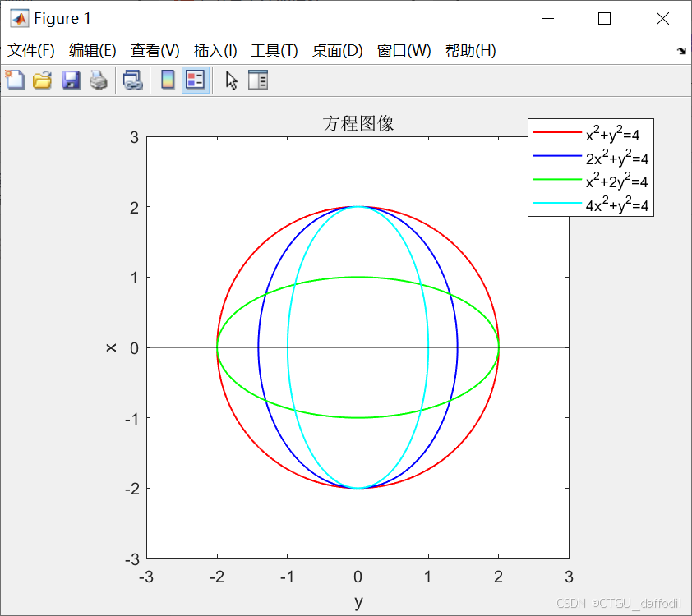Toggle the Insert Legend toolbar button

pos(196,80)
